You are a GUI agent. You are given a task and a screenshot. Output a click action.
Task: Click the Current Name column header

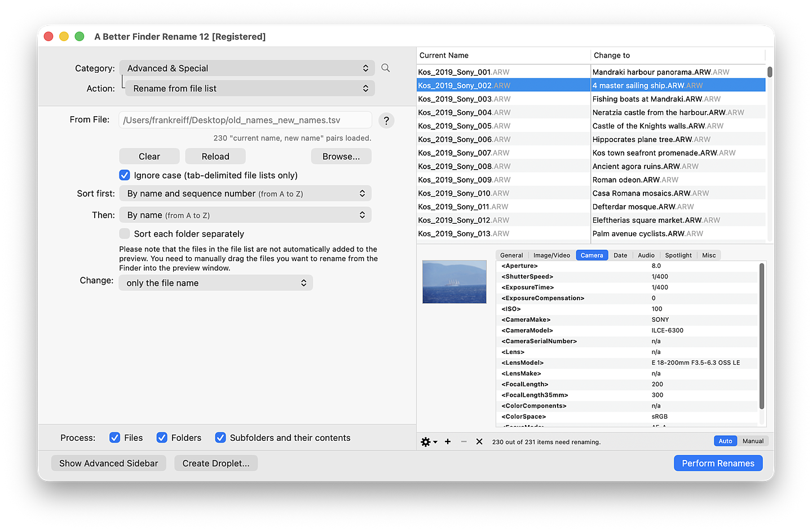503,55
